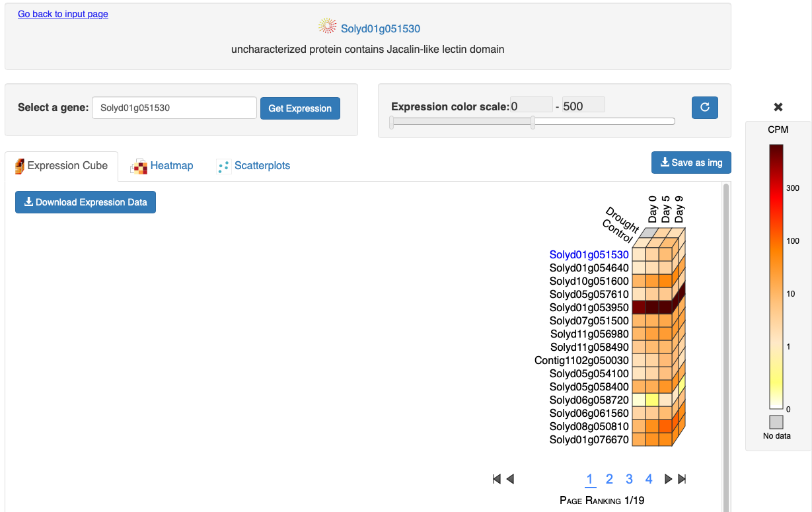Click gene label Solyd01g053950 in cube
The image size is (812, 512).
point(589,307)
